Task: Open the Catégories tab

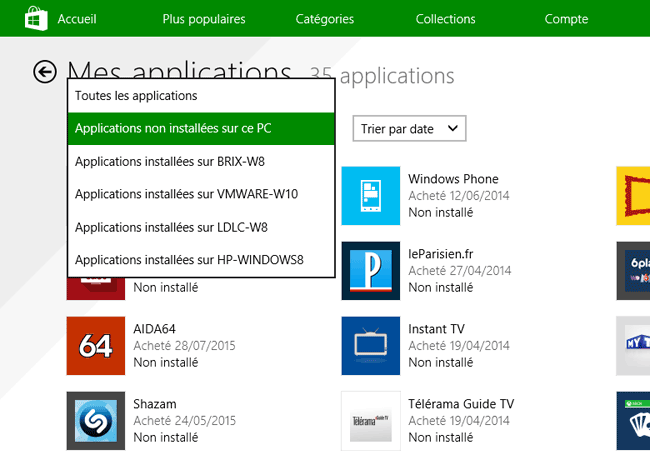Action: pyautogui.click(x=325, y=19)
